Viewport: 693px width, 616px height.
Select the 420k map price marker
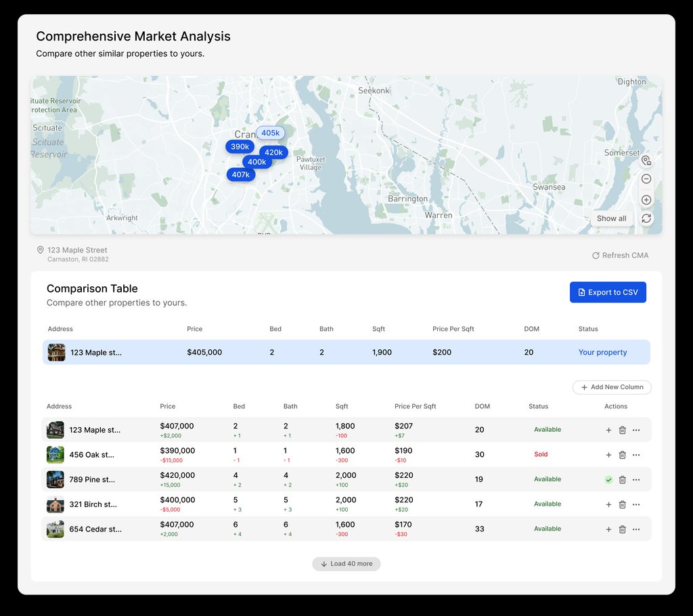click(x=273, y=152)
